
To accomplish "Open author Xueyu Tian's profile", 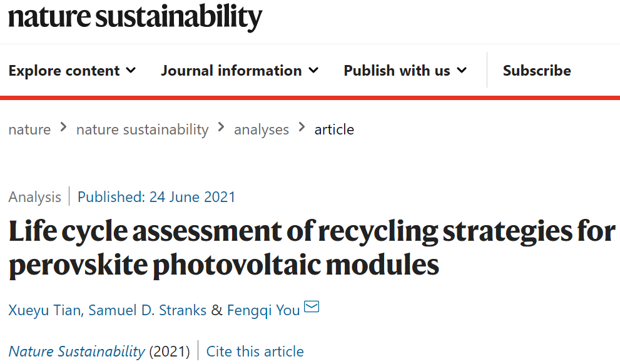I will [44, 310].
